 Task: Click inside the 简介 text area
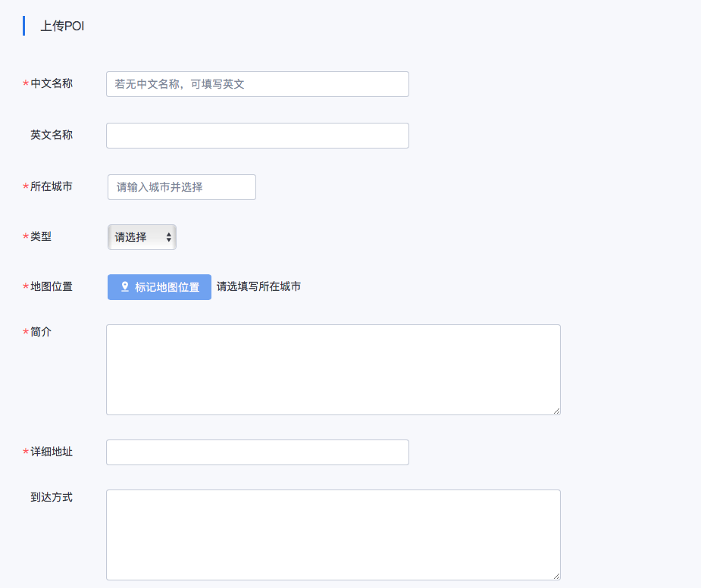click(333, 370)
